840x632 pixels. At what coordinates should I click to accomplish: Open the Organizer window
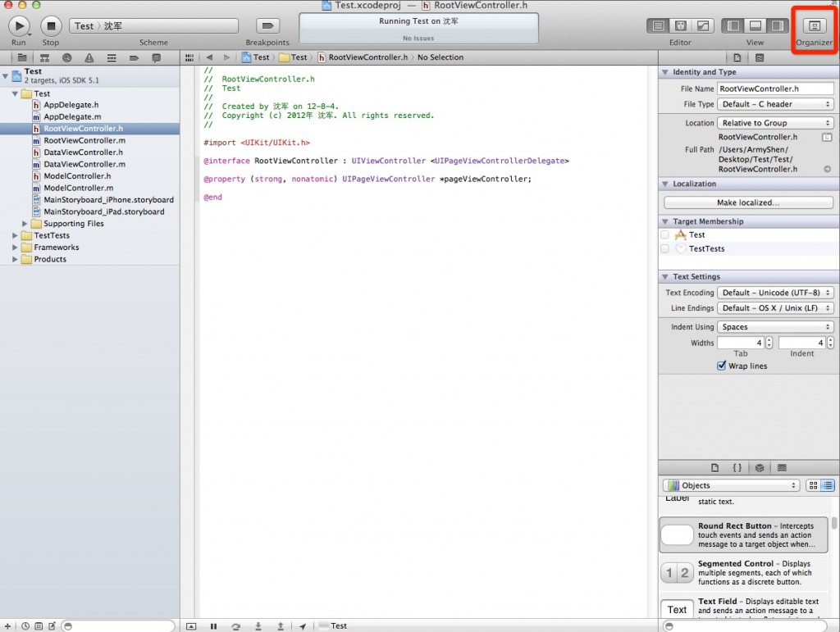(x=814, y=26)
